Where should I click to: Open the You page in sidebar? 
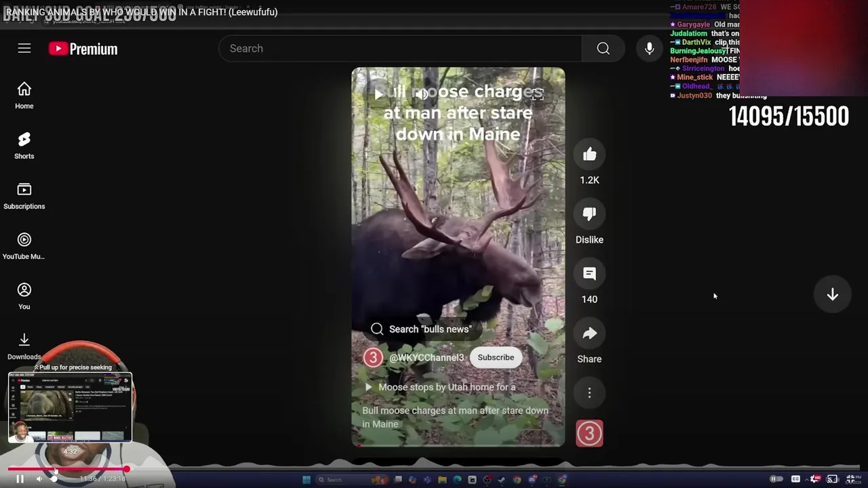(24, 296)
